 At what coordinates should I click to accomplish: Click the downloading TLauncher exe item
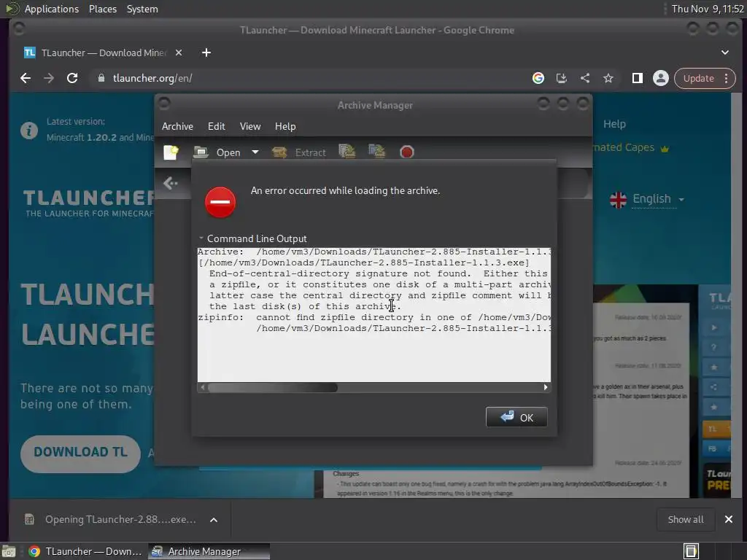(x=112, y=519)
